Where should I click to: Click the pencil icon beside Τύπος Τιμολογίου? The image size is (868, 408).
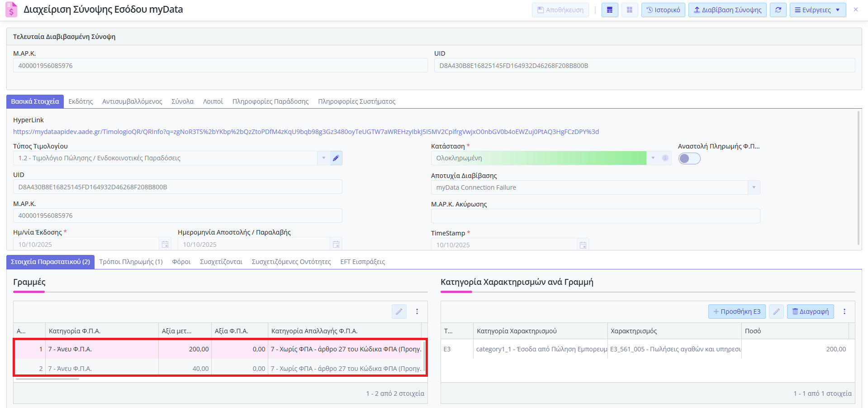click(x=336, y=158)
